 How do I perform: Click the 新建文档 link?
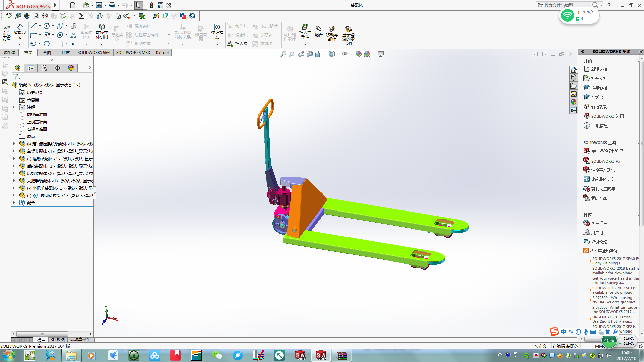(599, 69)
